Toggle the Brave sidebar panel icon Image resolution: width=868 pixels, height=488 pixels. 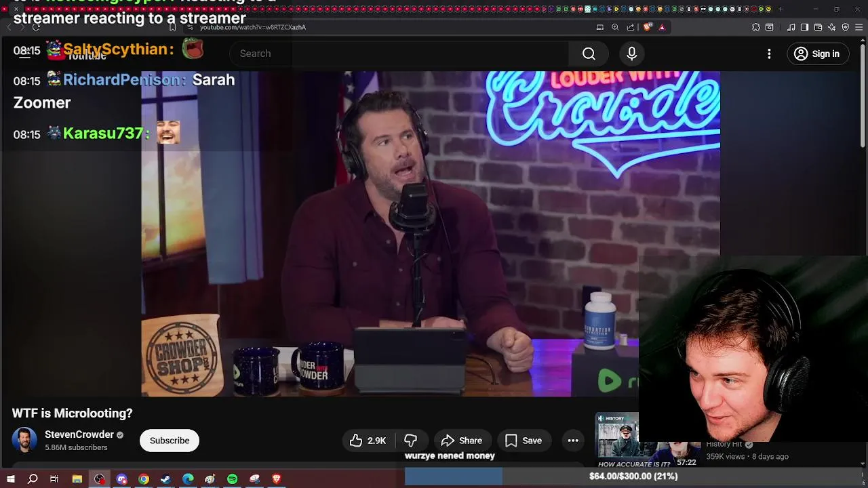[x=804, y=27]
